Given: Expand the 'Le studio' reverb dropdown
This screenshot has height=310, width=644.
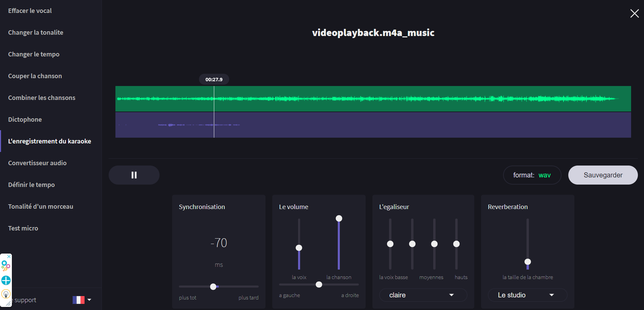Looking at the screenshot, I should (x=527, y=295).
